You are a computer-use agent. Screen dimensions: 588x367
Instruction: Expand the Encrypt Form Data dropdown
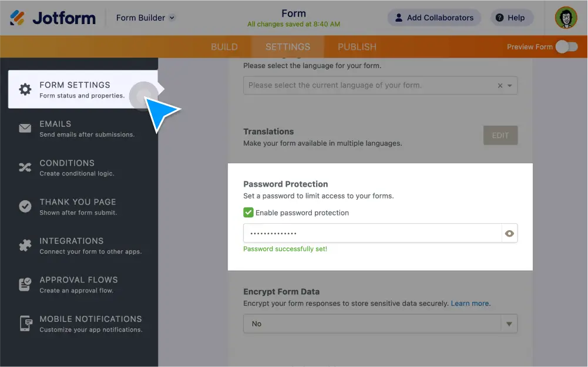509,324
